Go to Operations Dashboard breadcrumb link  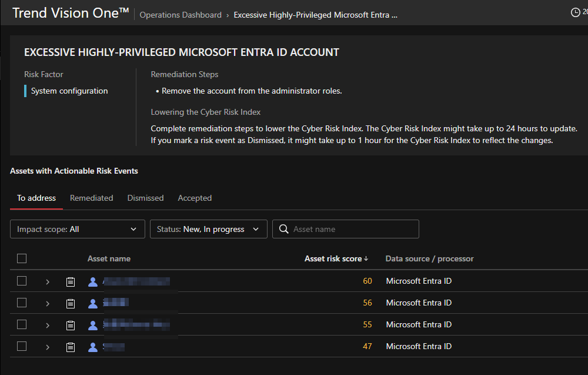[181, 15]
